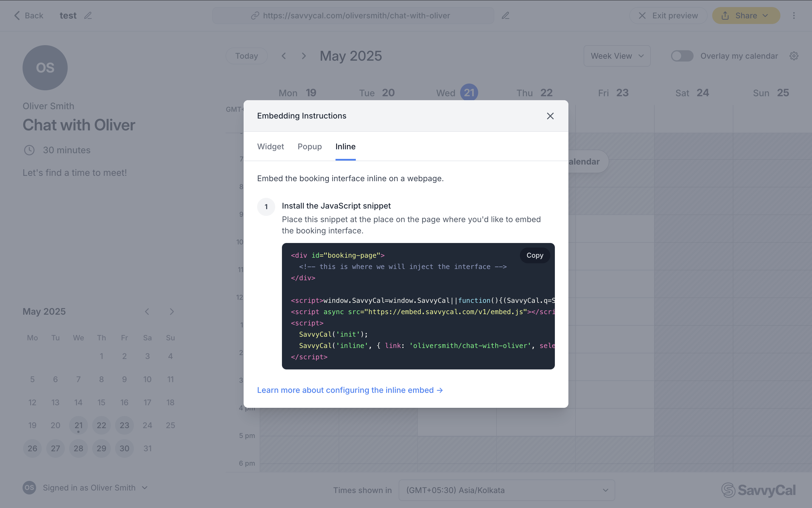Click the Fri 23 column header
Image resolution: width=812 pixels, height=508 pixels.
tap(613, 93)
